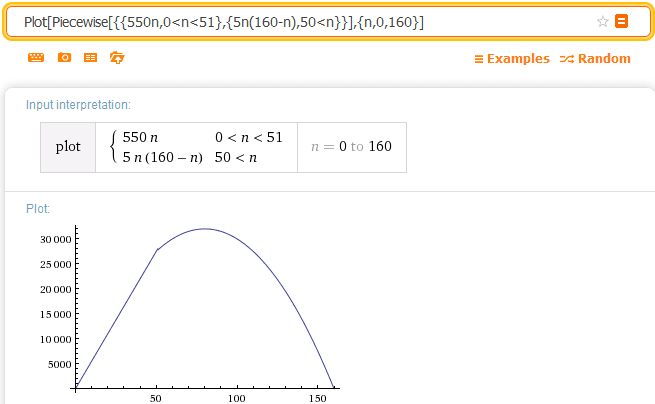Open the data input table icon
The width and height of the screenshot is (655, 404).
pos(90,59)
